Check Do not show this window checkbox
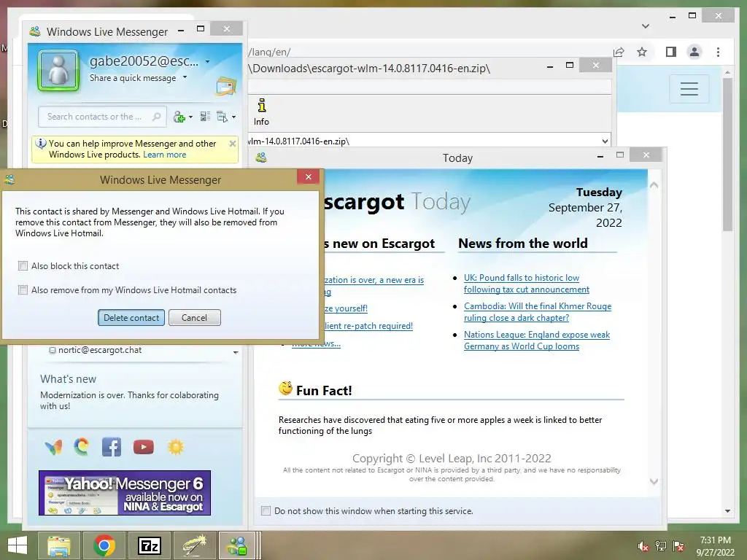This screenshot has height=560, width=747. pyautogui.click(x=266, y=511)
